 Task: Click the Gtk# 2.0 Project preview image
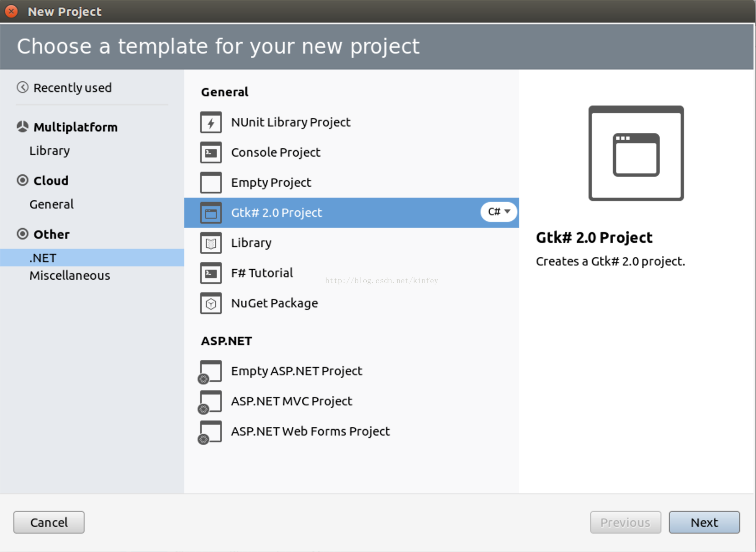[x=636, y=153]
